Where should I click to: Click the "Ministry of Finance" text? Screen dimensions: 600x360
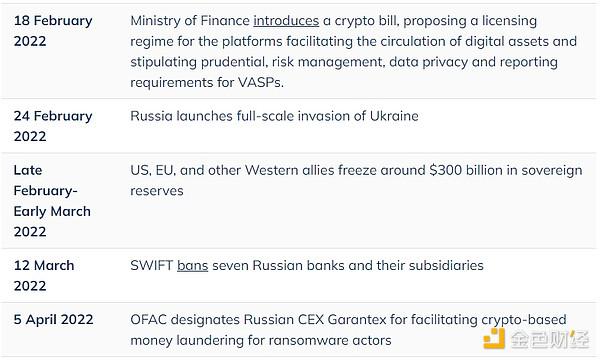[190, 21]
